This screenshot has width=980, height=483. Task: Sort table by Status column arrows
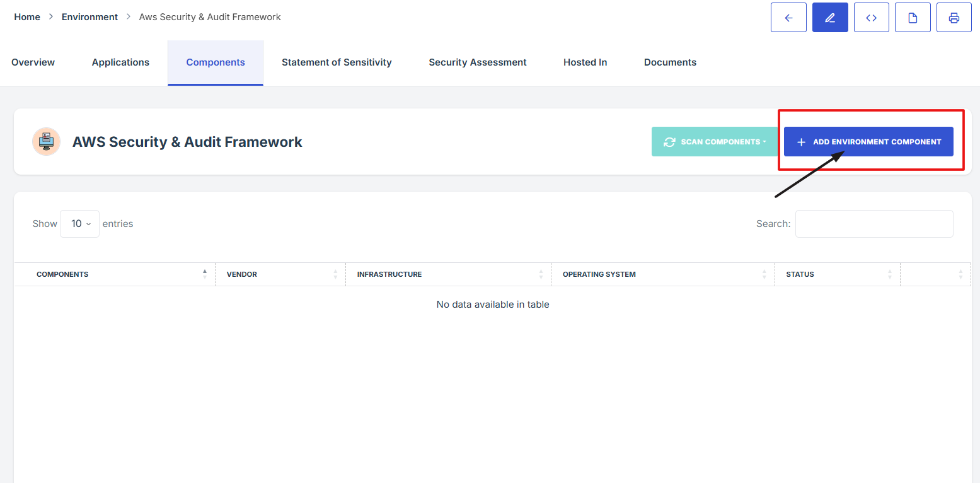(x=889, y=274)
